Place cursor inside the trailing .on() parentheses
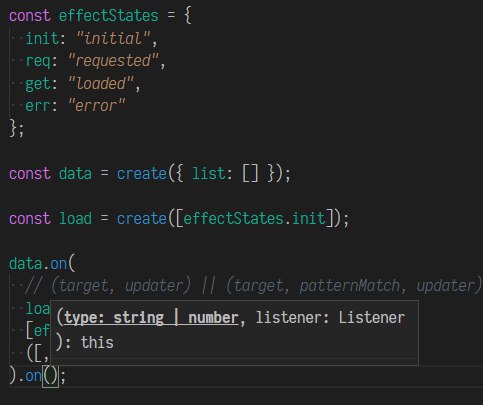 click(50, 376)
